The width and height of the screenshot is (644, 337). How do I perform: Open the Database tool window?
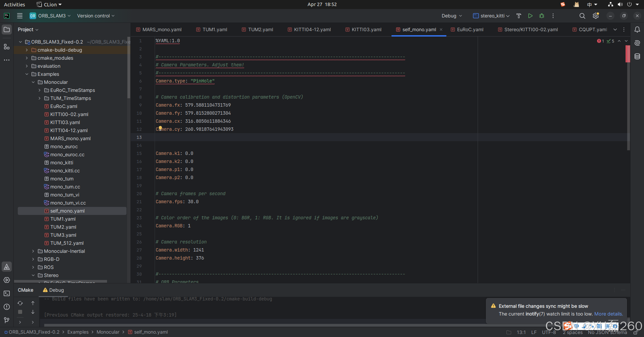click(637, 56)
